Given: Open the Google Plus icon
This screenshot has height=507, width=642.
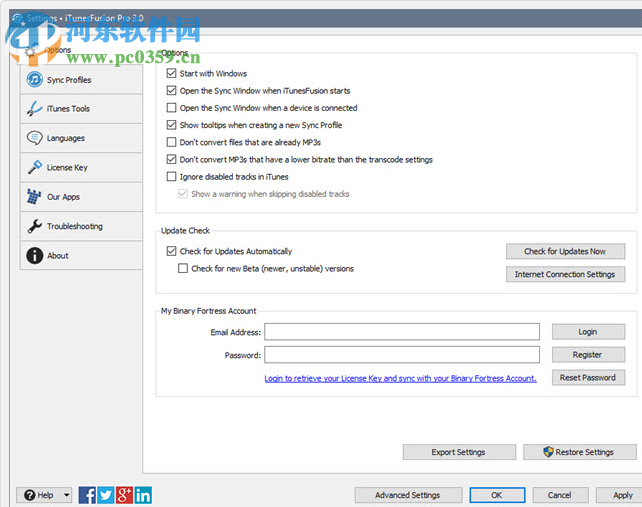Looking at the screenshot, I should (124, 495).
